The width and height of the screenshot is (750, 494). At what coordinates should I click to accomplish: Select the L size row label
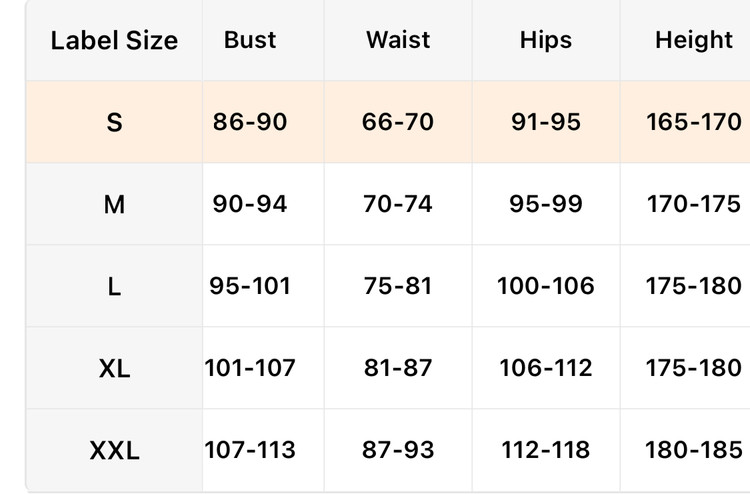(114, 286)
